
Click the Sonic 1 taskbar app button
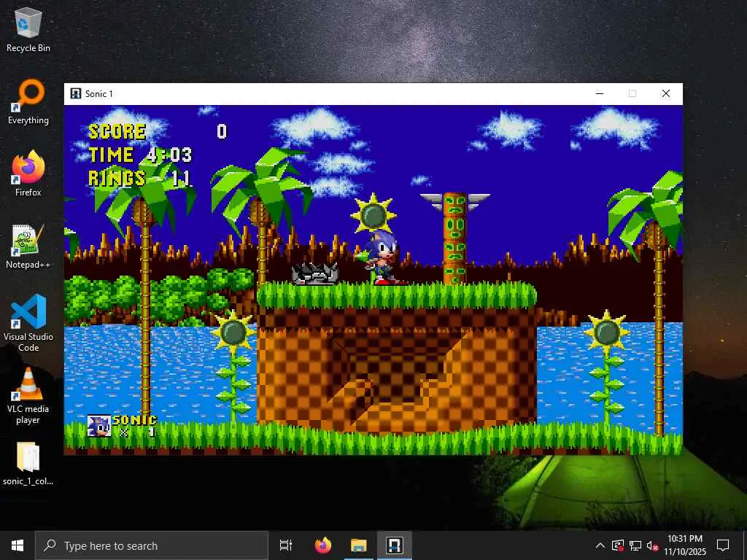(x=395, y=545)
